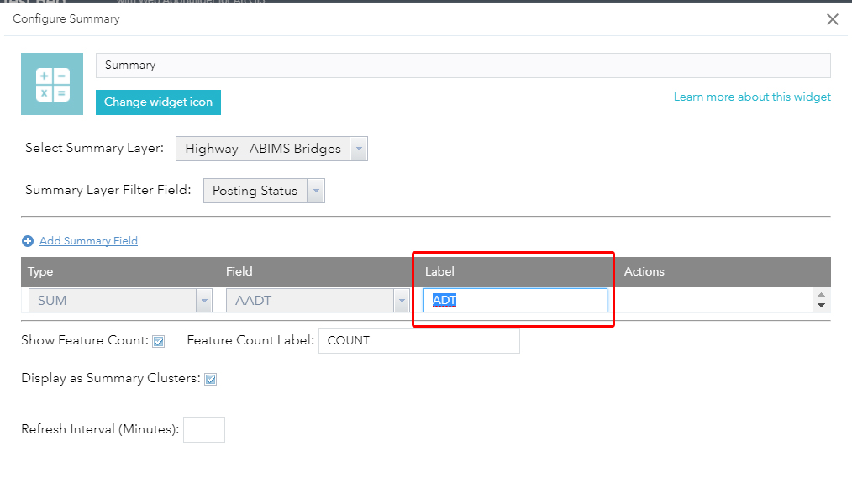
Task: Close the Configure Summary dialog
Action: [833, 19]
